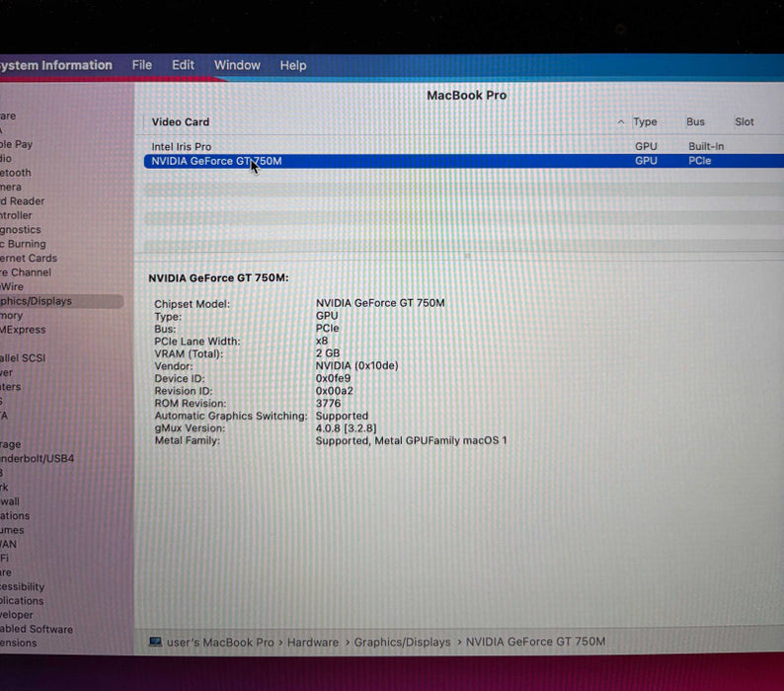Click the NVIDIA GeForce GT 750M: details heading
784x691 pixels.
218,278
